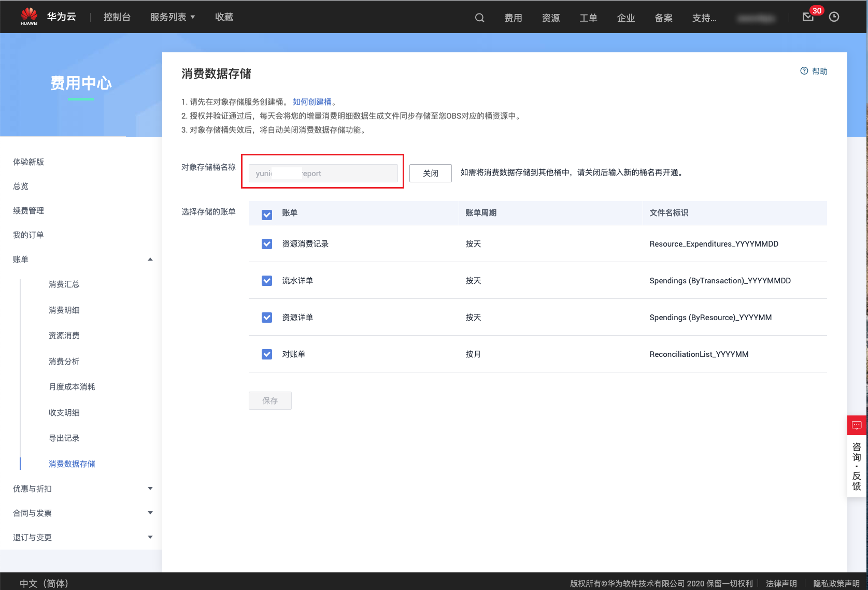Expand the 优惠与折扣 sidebar section

pos(150,488)
